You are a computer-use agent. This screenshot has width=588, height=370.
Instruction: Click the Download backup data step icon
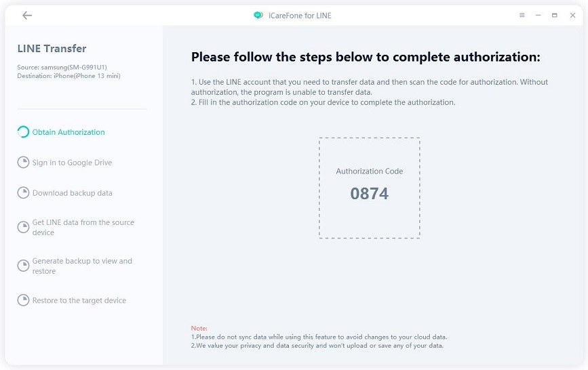[x=23, y=193]
